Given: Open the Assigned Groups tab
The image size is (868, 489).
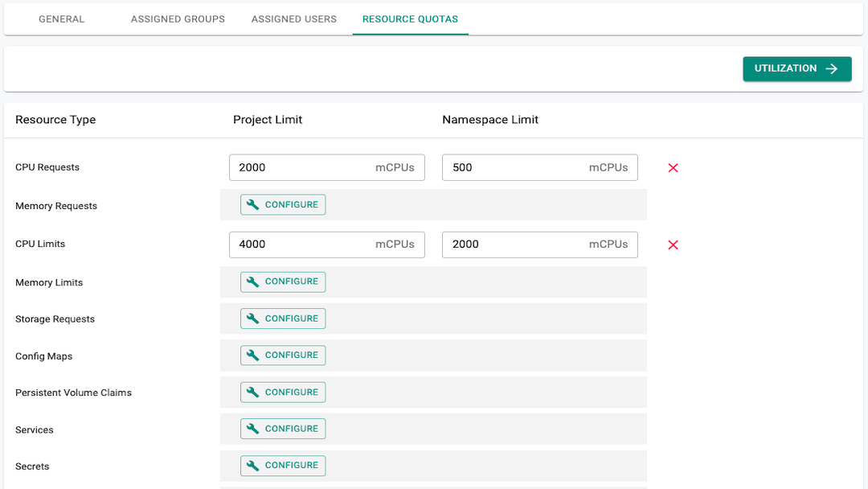Looking at the screenshot, I should click(178, 19).
